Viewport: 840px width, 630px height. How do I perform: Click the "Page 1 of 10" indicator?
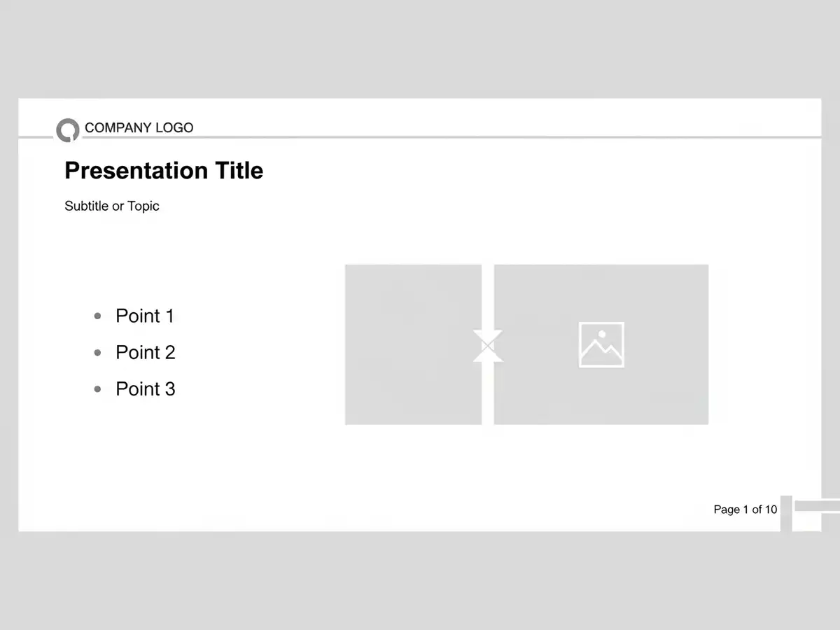745,510
